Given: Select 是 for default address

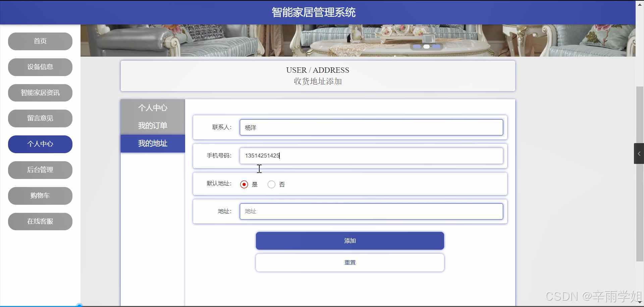Looking at the screenshot, I should (x=244, y=184).
